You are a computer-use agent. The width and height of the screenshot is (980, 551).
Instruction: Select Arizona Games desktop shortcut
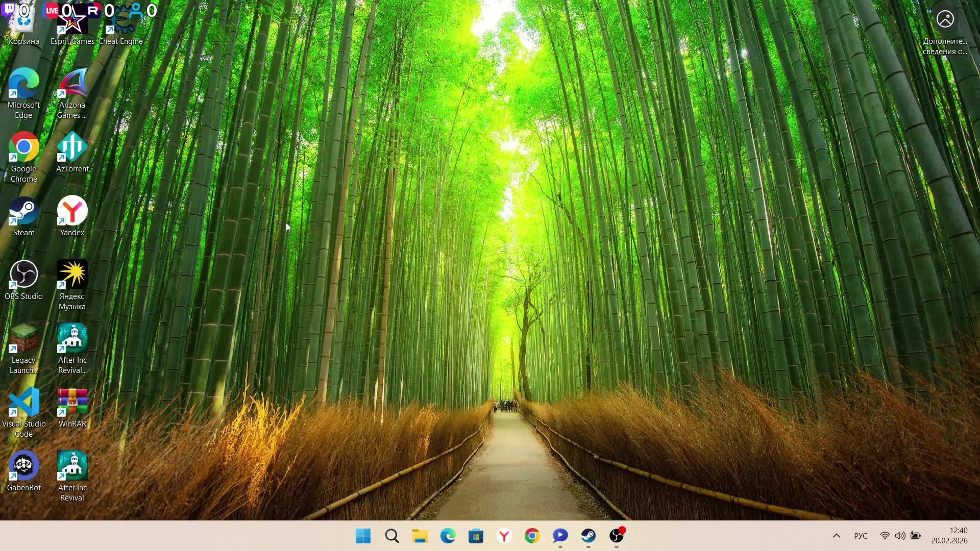[72, 84]
